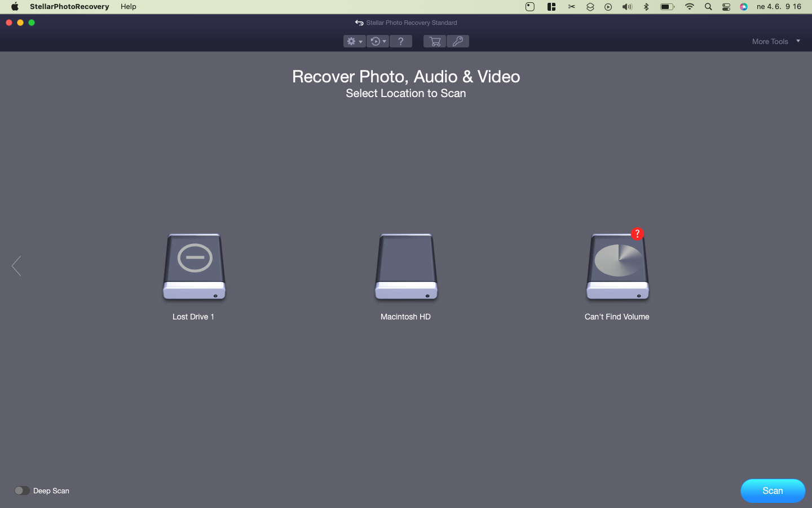Image resolution: width=812 pixels, height=508 pixels.
Task: Open the Apple menu
Action: (x=15, y=7)
